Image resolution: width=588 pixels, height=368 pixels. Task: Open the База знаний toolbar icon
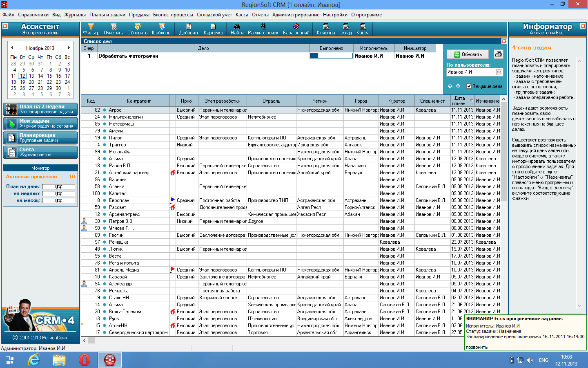296,29
